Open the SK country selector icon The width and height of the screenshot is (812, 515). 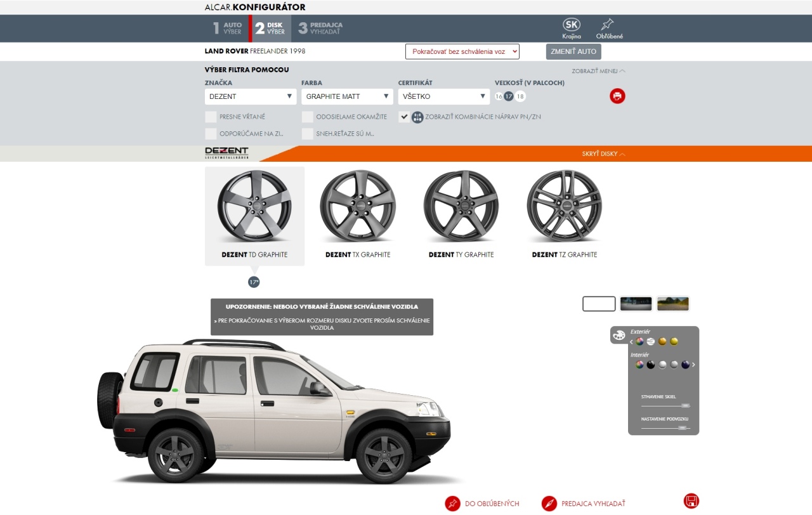click(x=572, y=25)
